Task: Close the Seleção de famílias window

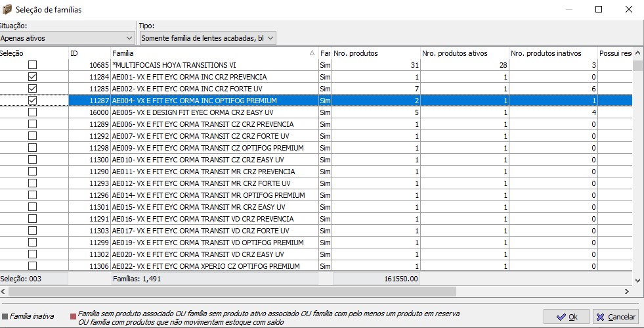Action: 629,9
